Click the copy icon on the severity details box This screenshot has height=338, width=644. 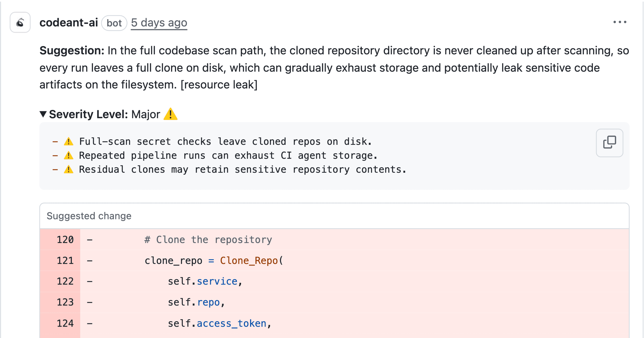coord(609,143)
